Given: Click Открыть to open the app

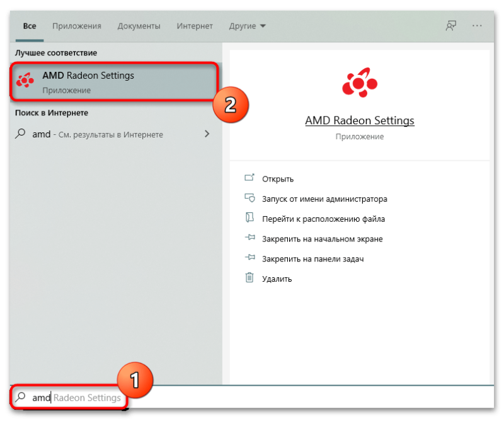Looking at the screenshot, I should pos(278,179).
